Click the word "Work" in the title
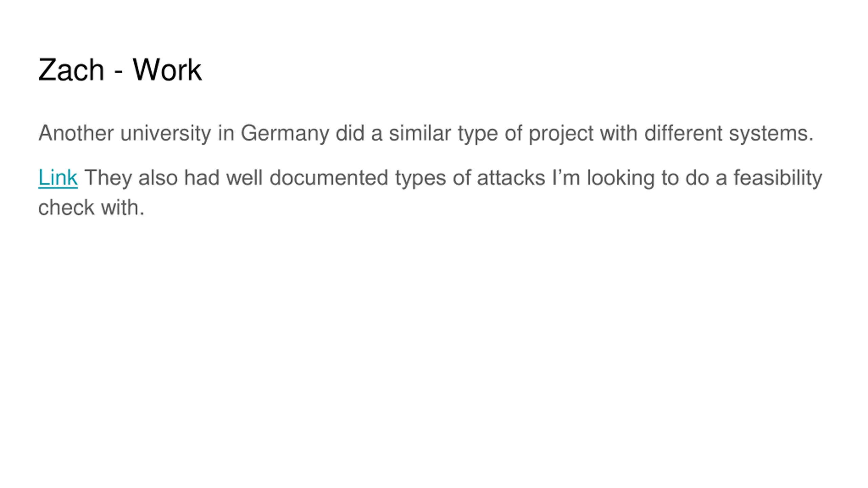 tap(167, 70)
